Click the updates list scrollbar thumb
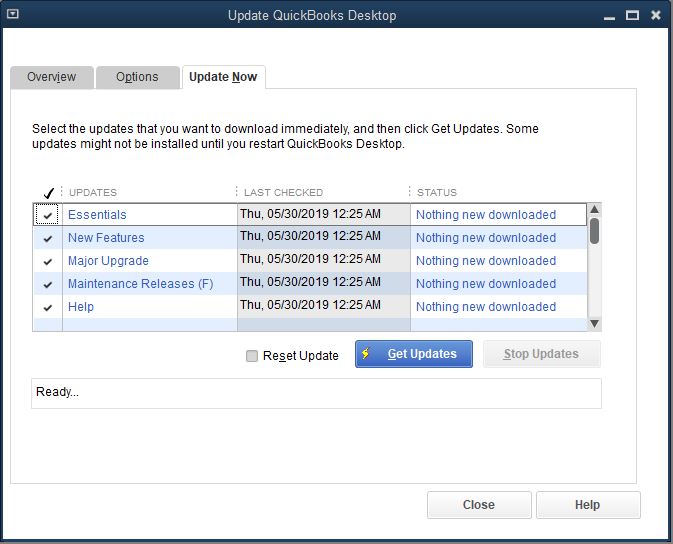The width and height of the screenshot is (673, 544). (x=594, y=231)
